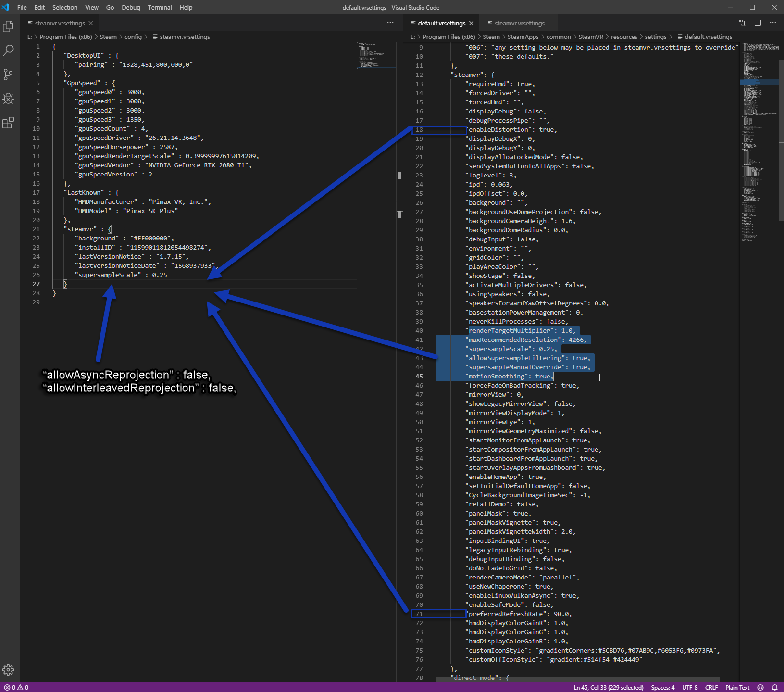Click 'Steam' in left breadcrumb
This screenshot has width=784, height=692.
108,37
